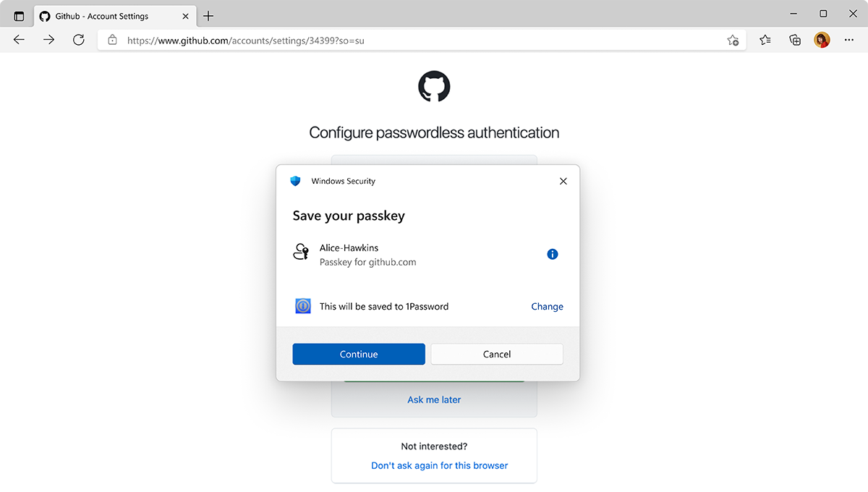Screen dimensions: 868x492
Task: Open the tab actions menu
Action: (19, 16)
